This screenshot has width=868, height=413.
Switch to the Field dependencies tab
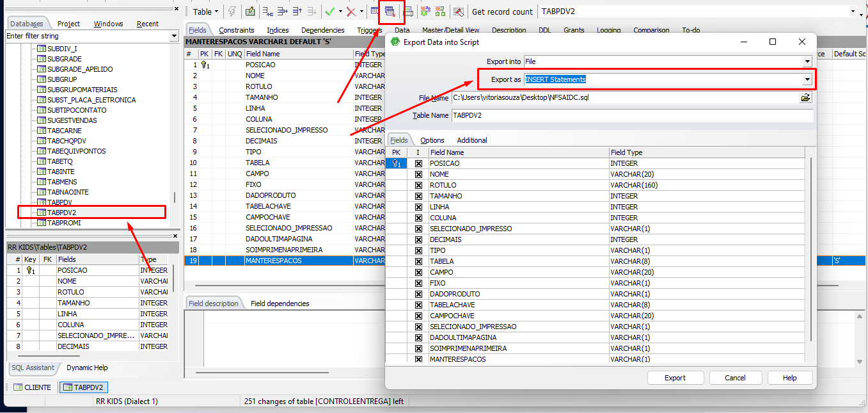tap(280, 304)
